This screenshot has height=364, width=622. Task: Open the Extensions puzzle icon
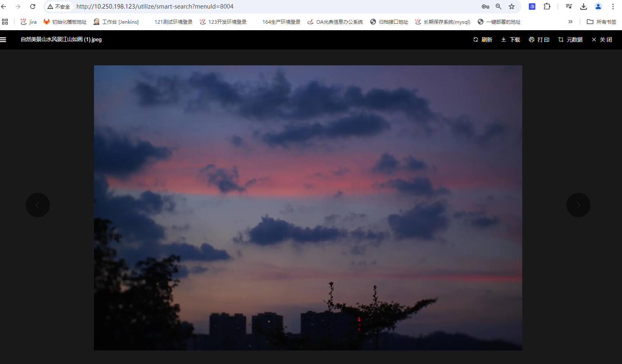pyautogui.click(x=547, y=7)
